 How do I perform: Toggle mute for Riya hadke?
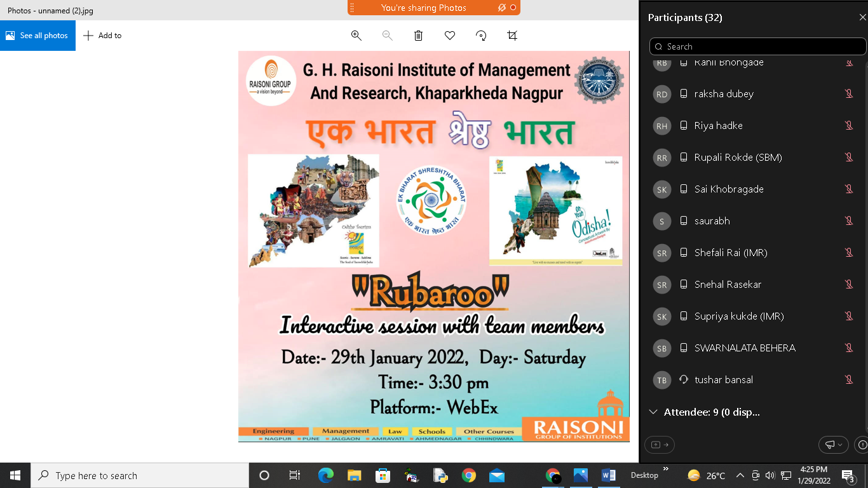[x=848, y=126]
